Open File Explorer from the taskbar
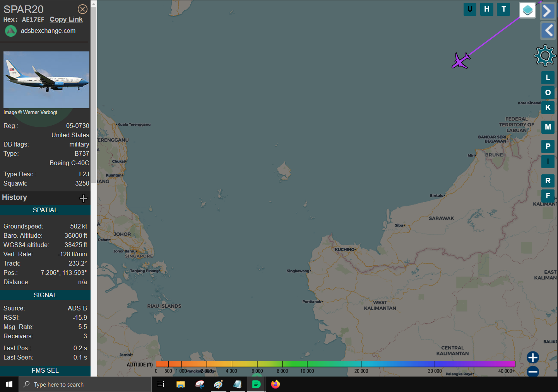This screenshot has height=392, width=558. pos(180,384)
